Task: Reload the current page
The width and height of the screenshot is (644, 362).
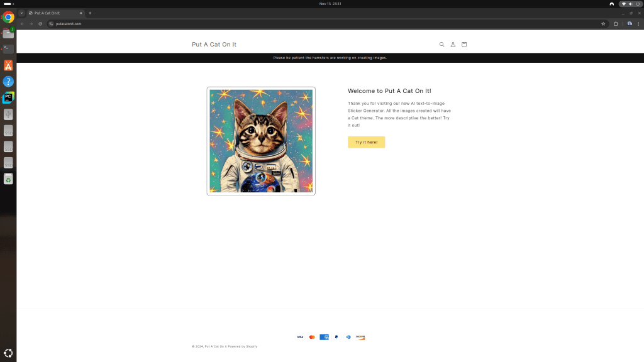Action: click(40, 24)
